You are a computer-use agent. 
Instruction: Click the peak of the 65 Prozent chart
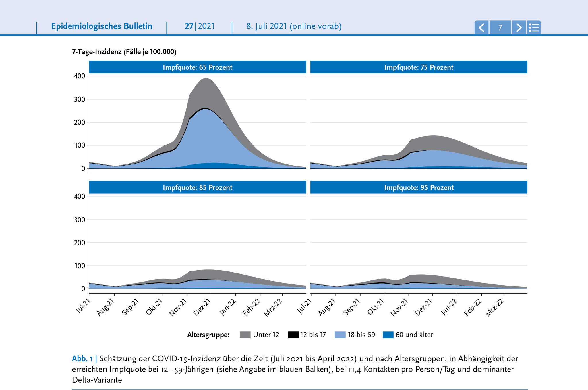tap(206, 79)
